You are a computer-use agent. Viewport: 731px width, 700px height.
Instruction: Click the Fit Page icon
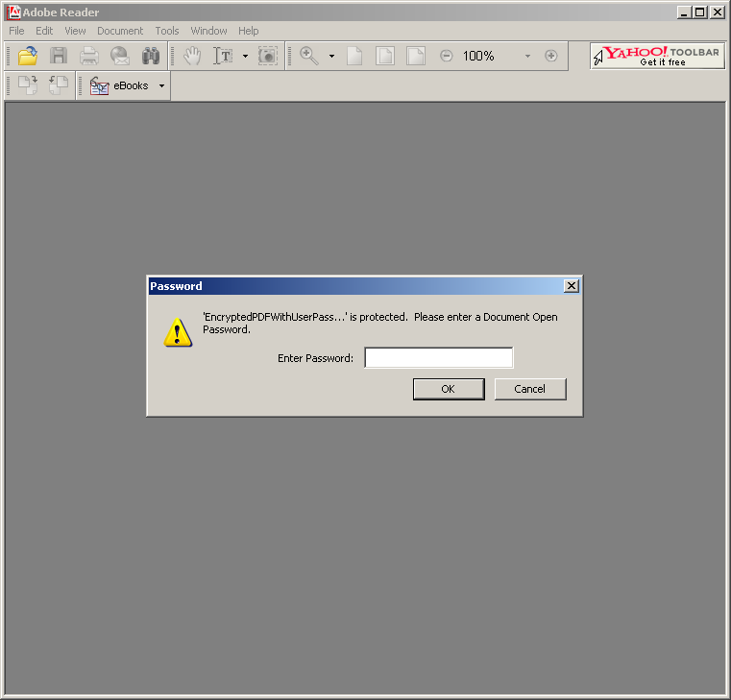point(385,56)
